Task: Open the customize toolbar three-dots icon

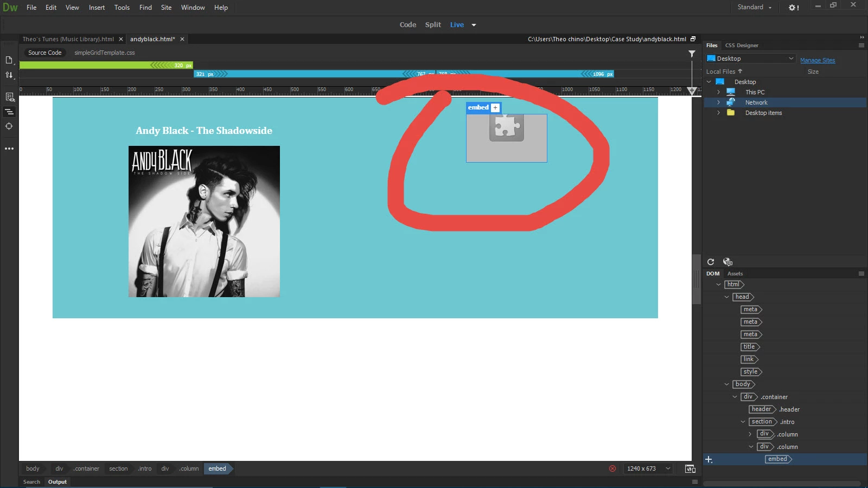Action: point(9,148)
